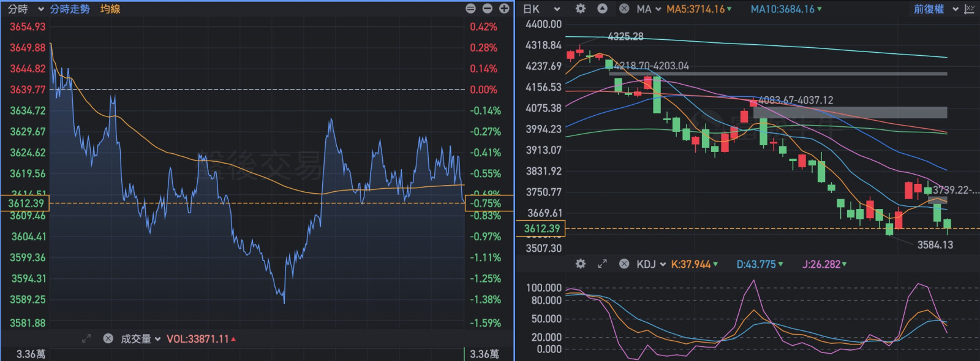Screen dimensions: 980x361
Task: Toggle the 均線 average line legend
Action: pos(110,9)
